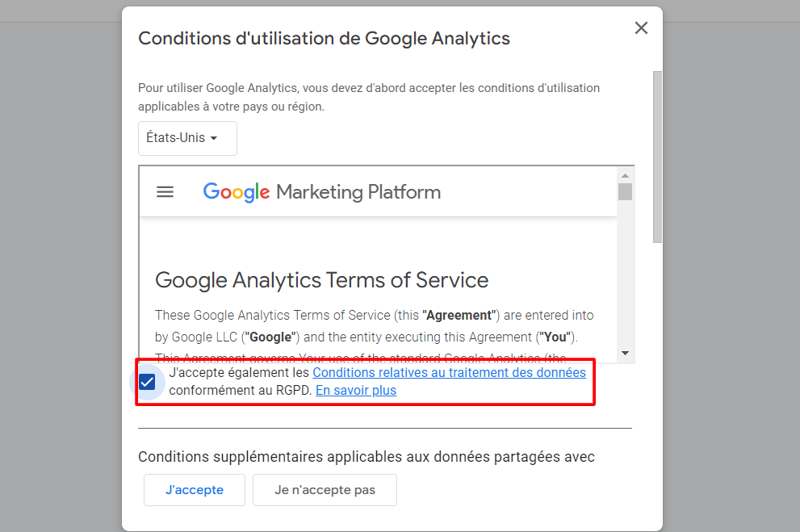Click the Je n'accepte pas button
Image resolution: width=800 pixels, height=532 pixels.
325,490
